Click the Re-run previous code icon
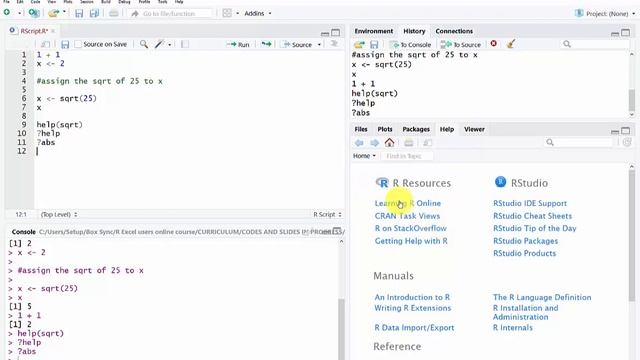The height and width of the screenshot is (360, 640). click(267, 44)
